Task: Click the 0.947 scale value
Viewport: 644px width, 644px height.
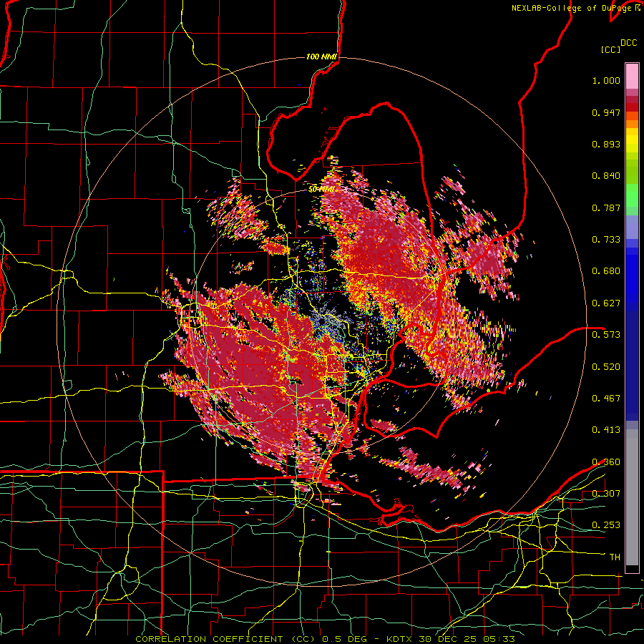Action: (606, 112)
